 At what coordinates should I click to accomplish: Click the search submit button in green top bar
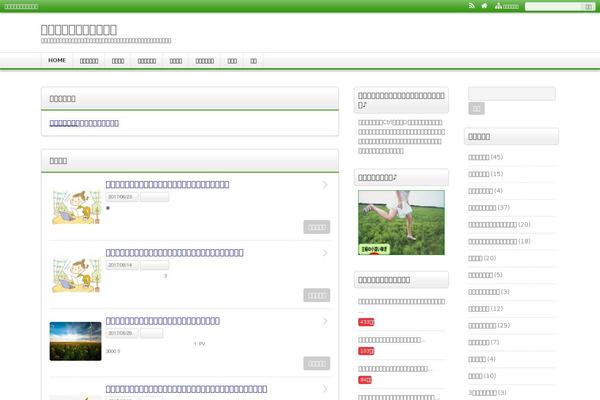(x=589, y=7)
